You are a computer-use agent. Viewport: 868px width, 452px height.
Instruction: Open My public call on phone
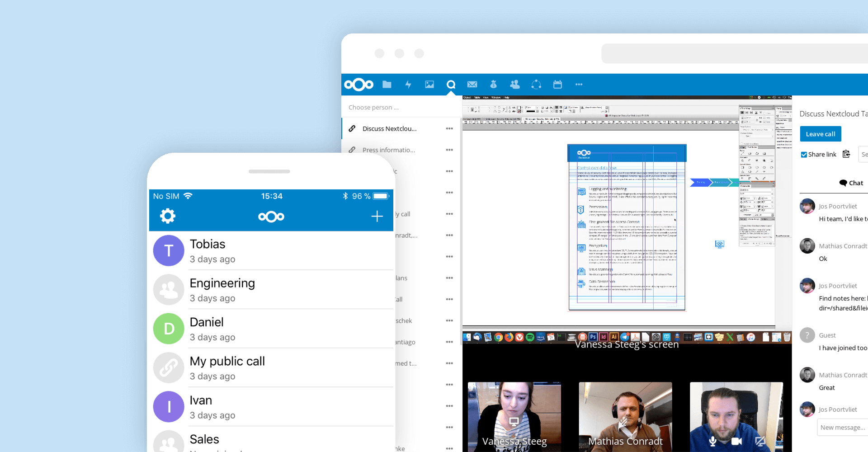tap(271, 368)
